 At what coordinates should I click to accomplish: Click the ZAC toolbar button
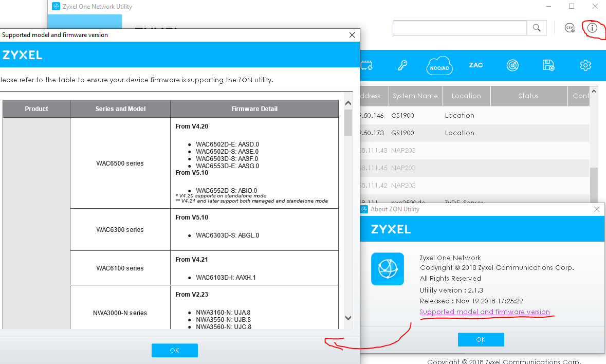476,65
